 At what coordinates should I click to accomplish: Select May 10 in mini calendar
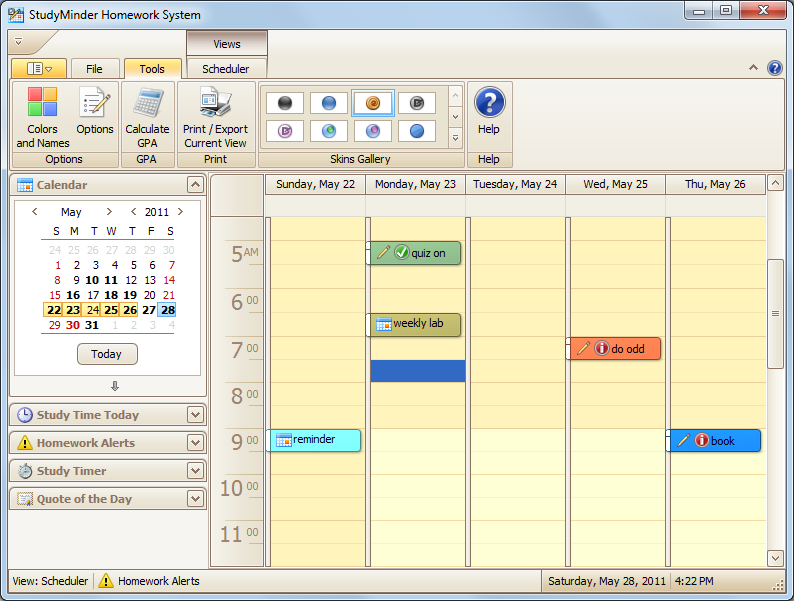click(92, 280)
